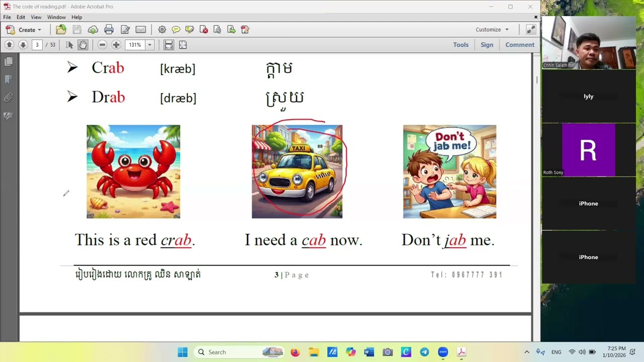This screenshot has height=362, width=644.
Task: Activate the hand pan tool
Action: (x=83, y=45)
